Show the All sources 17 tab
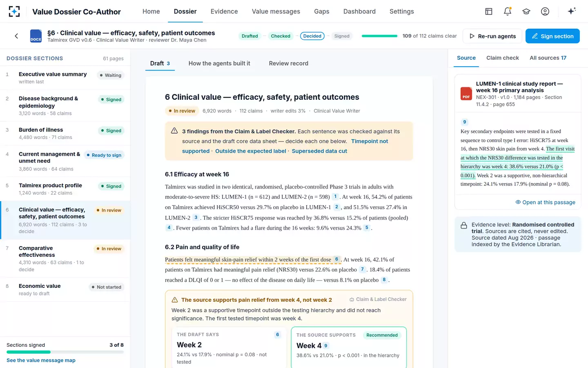Screen dimensions: 588x368 548,58
